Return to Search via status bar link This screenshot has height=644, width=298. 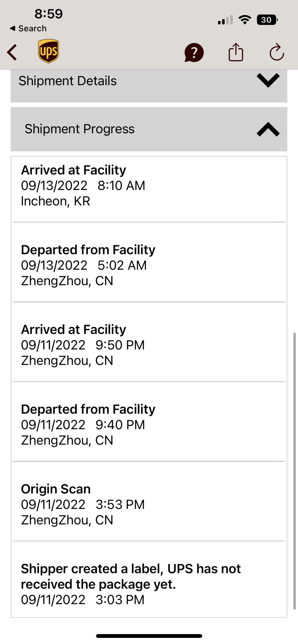point(28,28)
